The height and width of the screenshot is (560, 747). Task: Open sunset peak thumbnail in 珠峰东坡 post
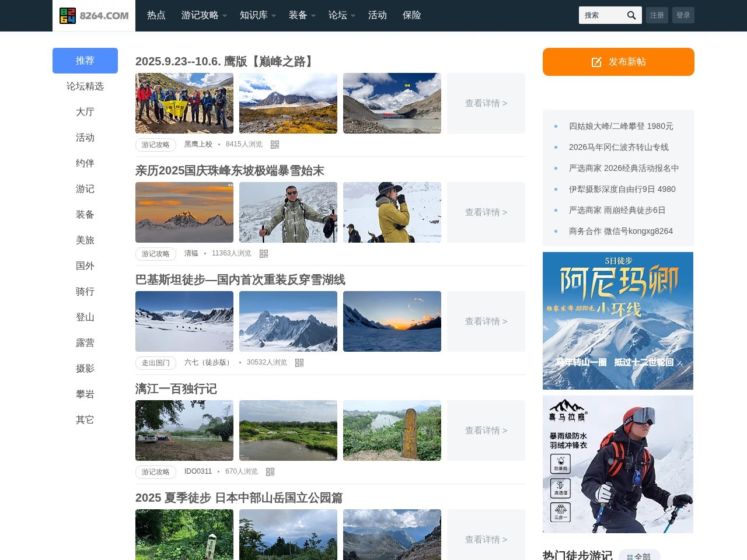pos(184,212)
